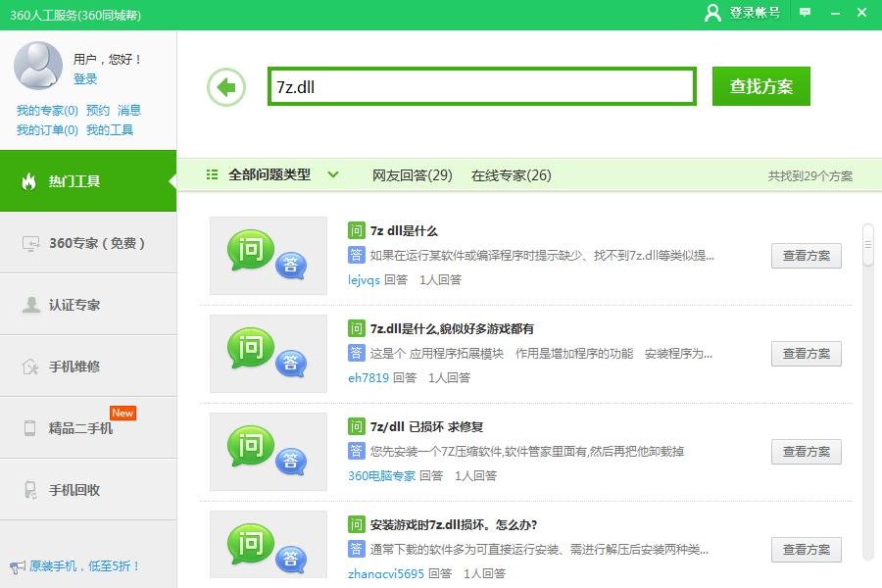
Task: Select the 热门工具 flame icon
Action: [28, 181]
